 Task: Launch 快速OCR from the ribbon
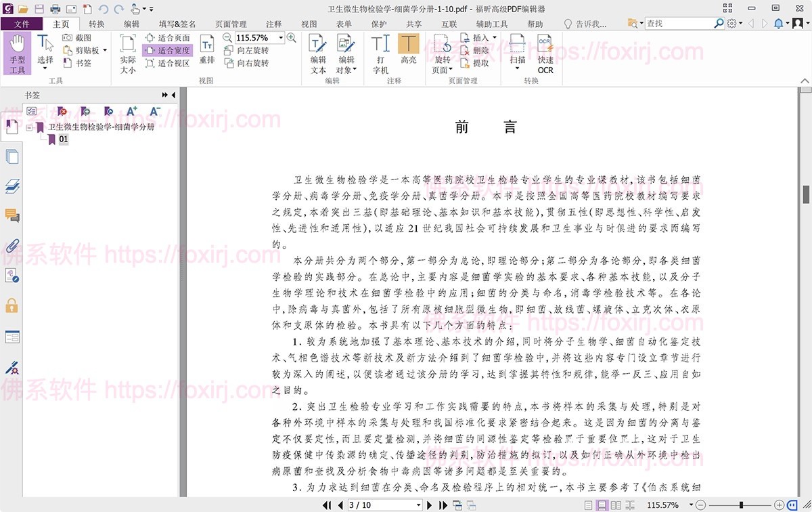(544, 54)
